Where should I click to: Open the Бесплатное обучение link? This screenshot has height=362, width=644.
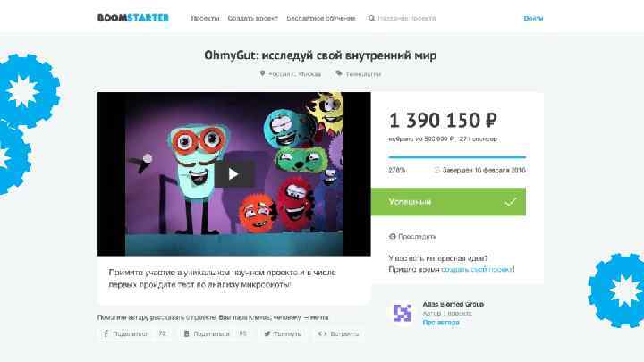point(321,18)
